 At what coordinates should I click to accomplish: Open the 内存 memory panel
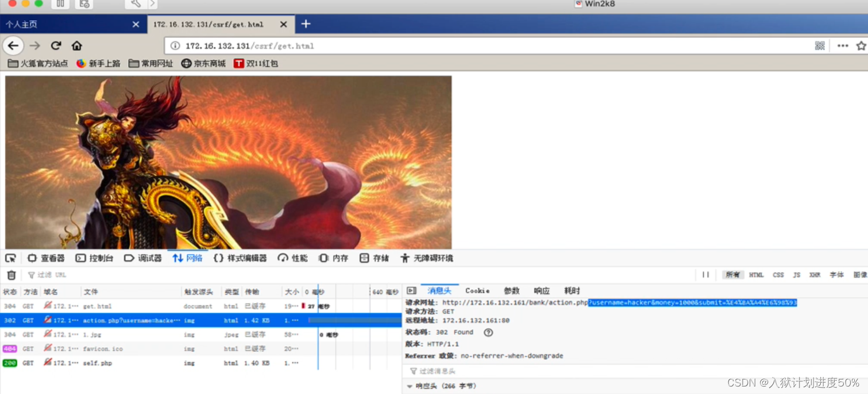click(x=334, y=258)
